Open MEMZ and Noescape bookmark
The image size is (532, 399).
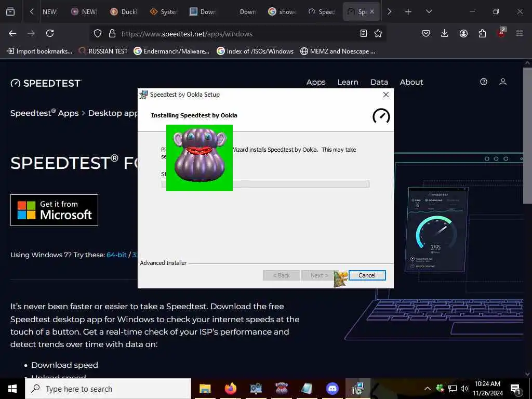tap(338, 51)
